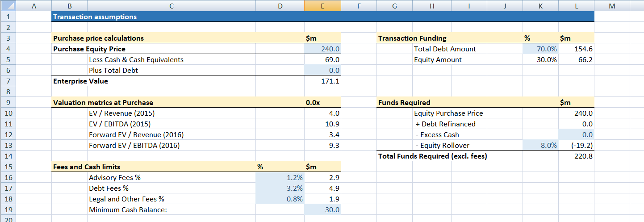
Task: Select the Legal and Other Fees 0.8% cell
Action: tap(280, 199)
